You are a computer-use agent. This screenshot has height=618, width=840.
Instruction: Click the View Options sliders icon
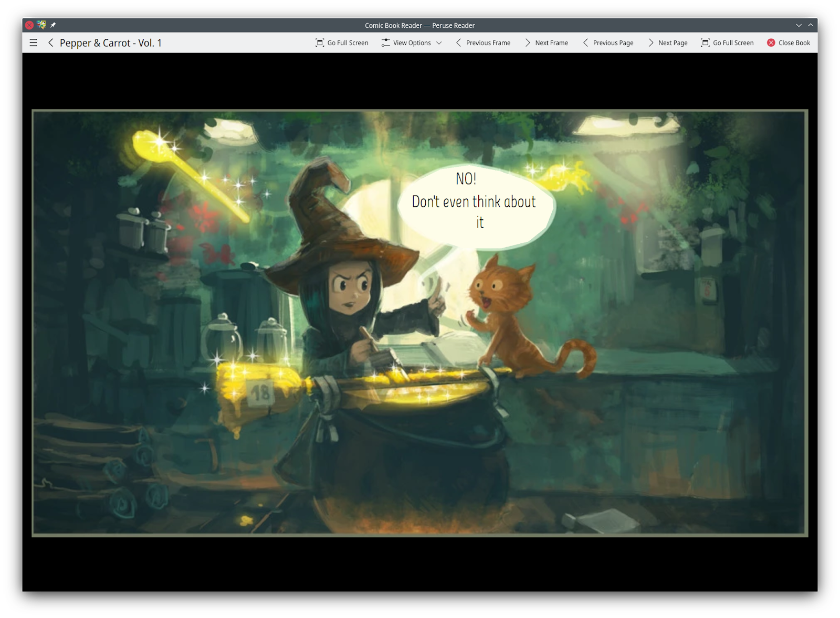[x=385, y=43]
